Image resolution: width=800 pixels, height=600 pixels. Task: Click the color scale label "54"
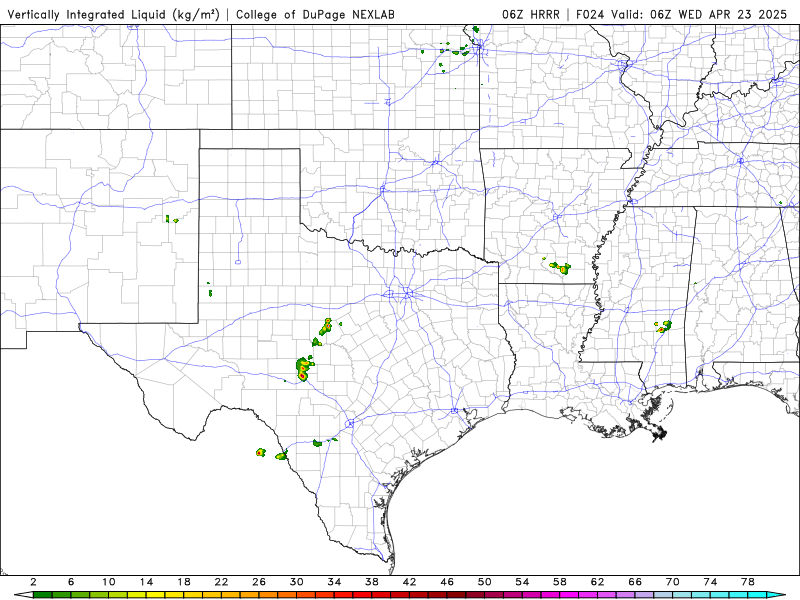point(522,582)
